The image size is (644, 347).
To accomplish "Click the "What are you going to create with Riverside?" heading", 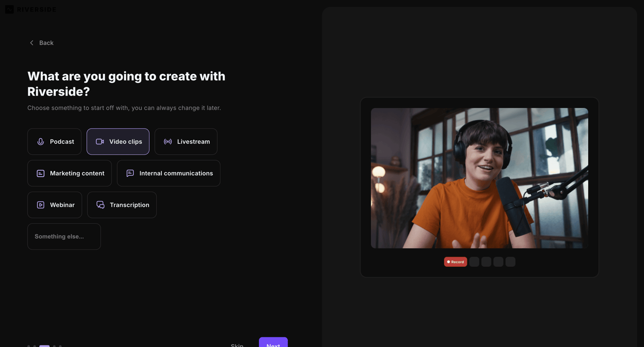I will (x=126, y=84).
